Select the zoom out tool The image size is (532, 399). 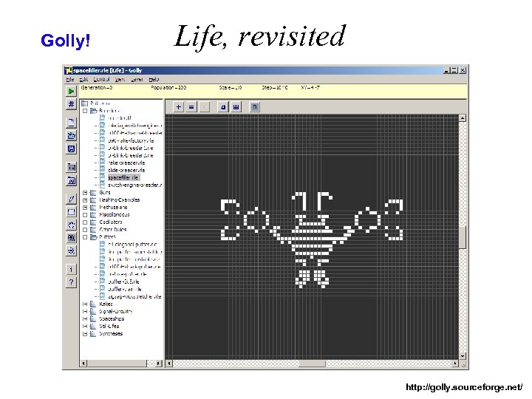click(x=71, y=250)
